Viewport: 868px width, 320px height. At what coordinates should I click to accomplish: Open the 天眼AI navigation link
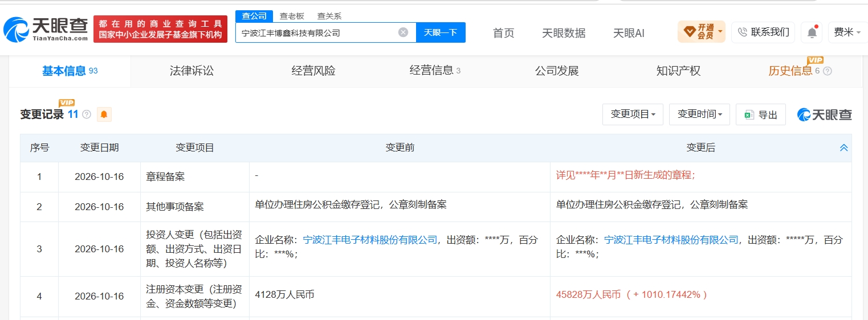click(x=629, y=33)
